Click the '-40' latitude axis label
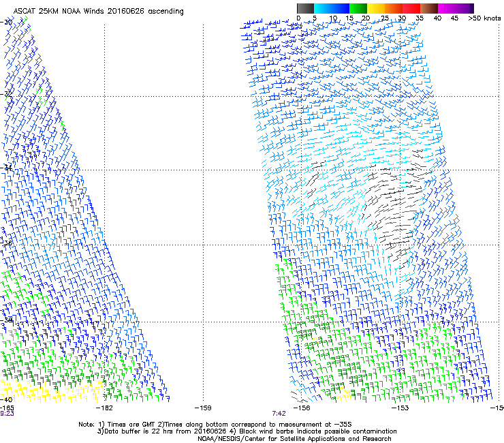This screenshot has height=443, width=504. pyautogui.click(x=6, y=399)
